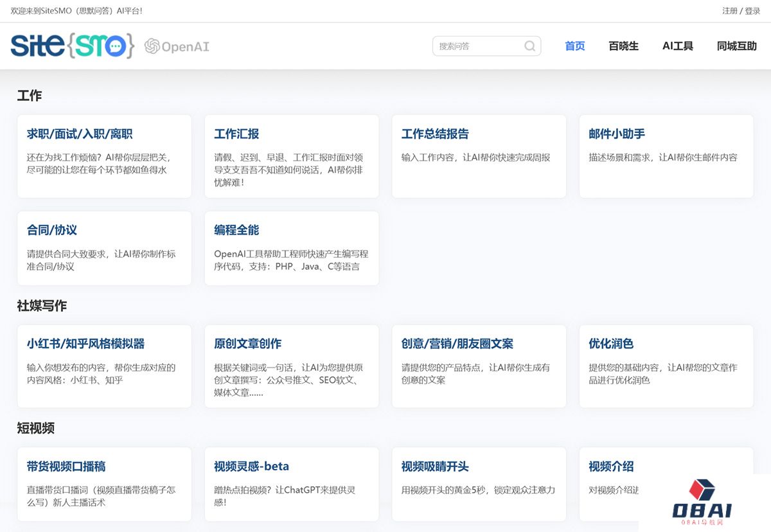Click the search magnifier icon
This screenshot has width=771, height=532.
tap(529, 46)
